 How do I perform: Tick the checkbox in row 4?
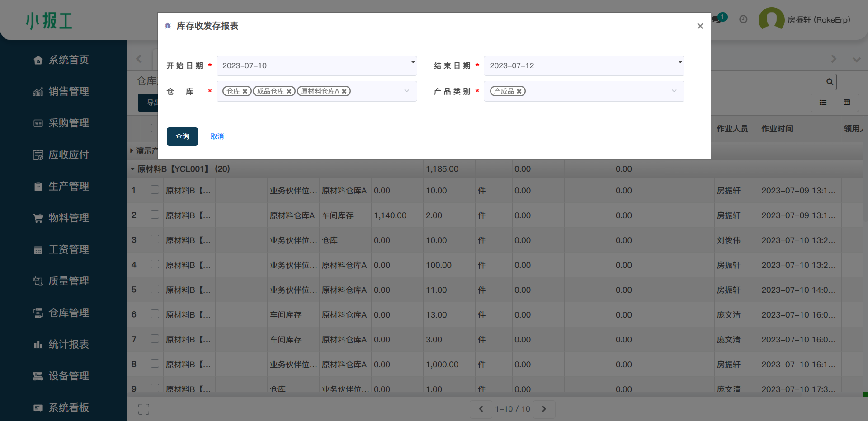[155, 264]
